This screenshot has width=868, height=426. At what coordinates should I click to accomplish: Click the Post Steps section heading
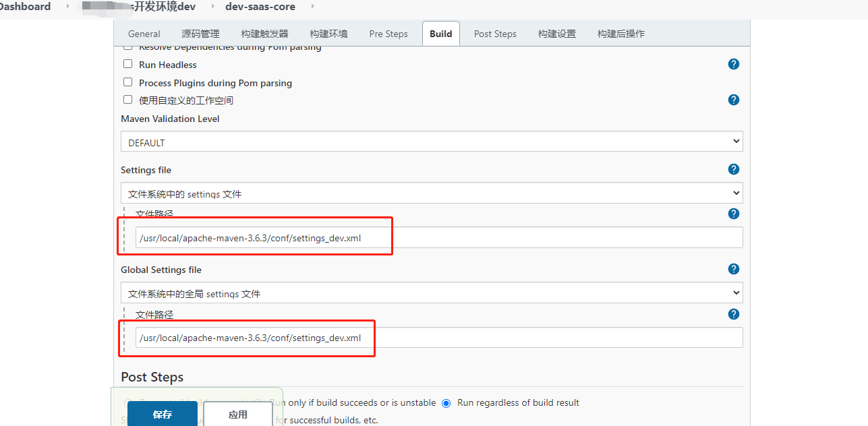click(x=152, y=377)
